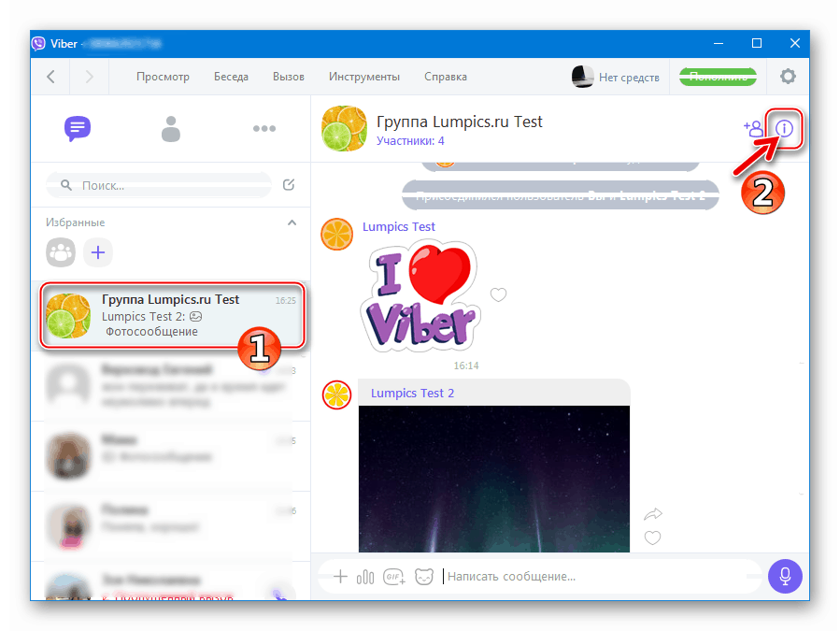Image resolution: width=840 pixels, height=631 pixels.
Task: Forward the photo using the share arrow
Action: pos(652,513)
